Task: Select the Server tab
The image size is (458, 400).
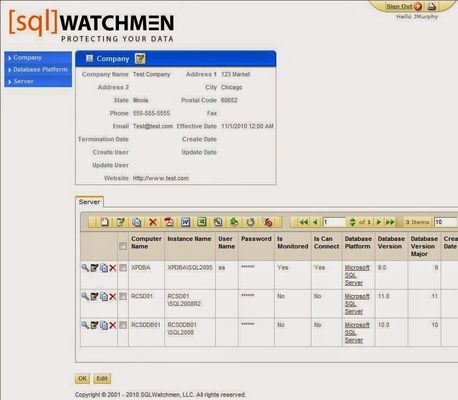Action: coord(89,202)
